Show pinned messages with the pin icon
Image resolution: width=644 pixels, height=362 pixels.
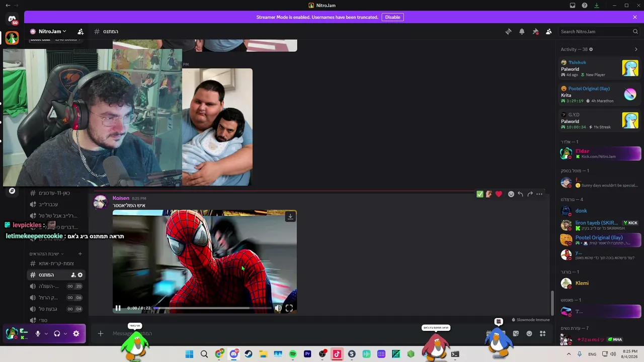(535, 31)
